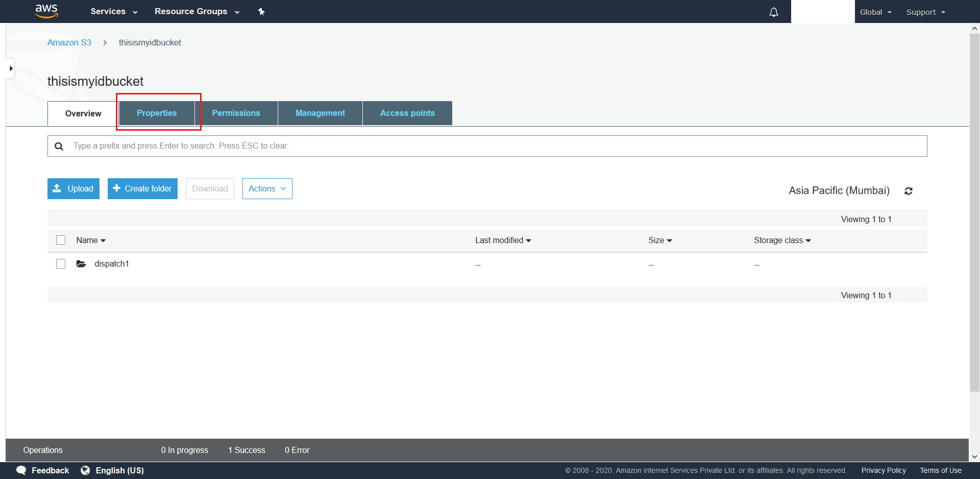The width and height of the screenshot is (980, 479).
Task: Click the Download button
Action: click(210, 188)
